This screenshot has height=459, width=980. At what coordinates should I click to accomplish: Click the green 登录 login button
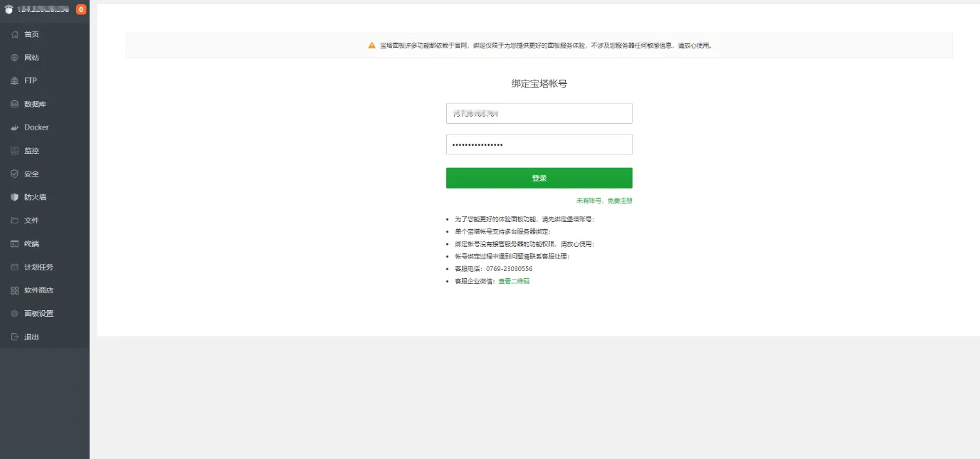click(x=539, y=177)
